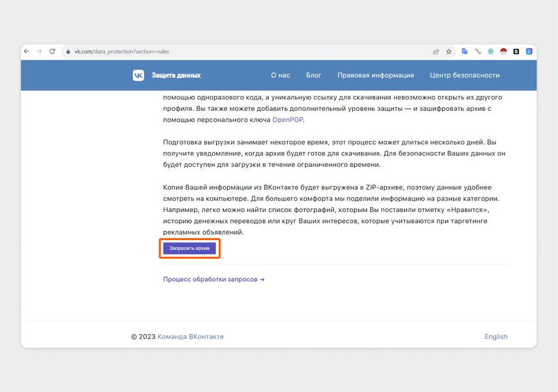Follow the OpenPGP link
558x392 pixels.
[288, 119]
